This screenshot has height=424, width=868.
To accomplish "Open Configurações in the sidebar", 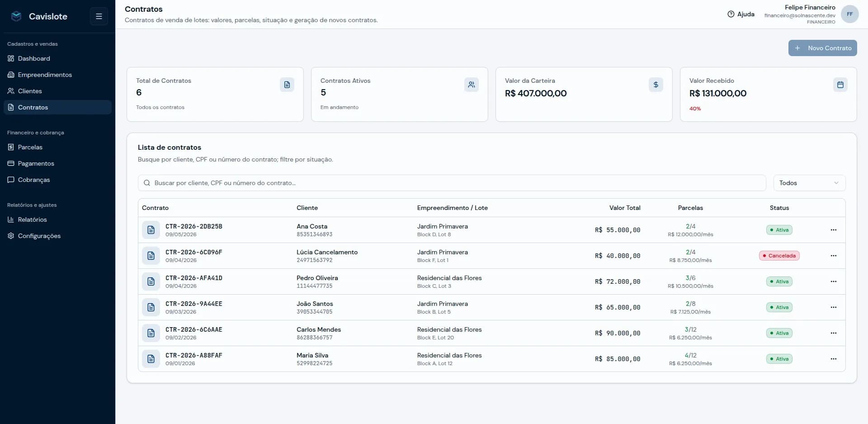I will click(x=57, y=236).
